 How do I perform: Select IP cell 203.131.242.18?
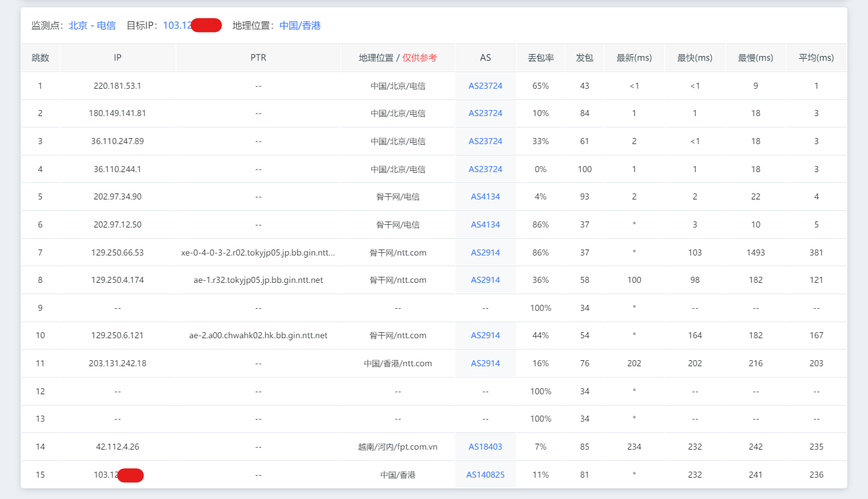[x=118, y=364]
